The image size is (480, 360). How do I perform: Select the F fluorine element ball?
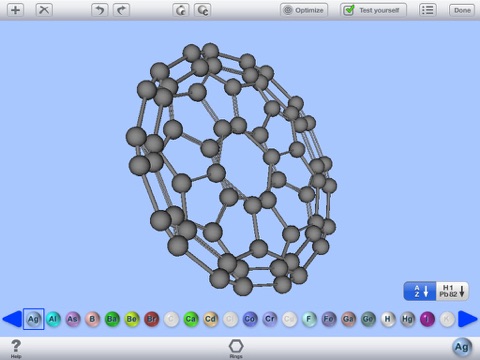(309, 319)
